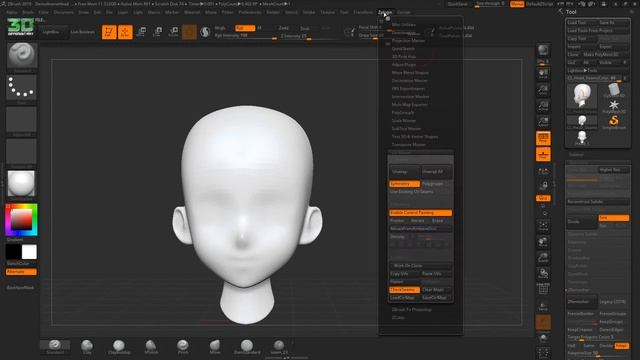Open the Dots stroke type selector
Image resolution: width=640 pixels, height=360 pixels.
tap(22, 88)
